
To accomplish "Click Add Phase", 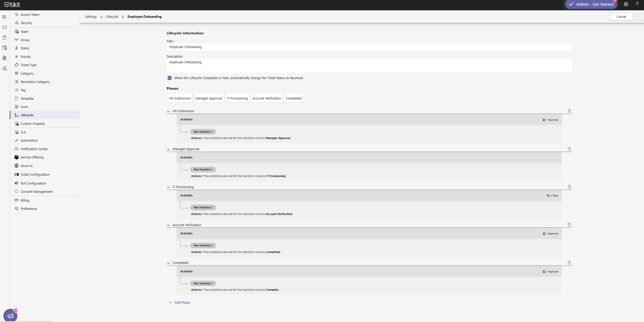I will point(179,302).
